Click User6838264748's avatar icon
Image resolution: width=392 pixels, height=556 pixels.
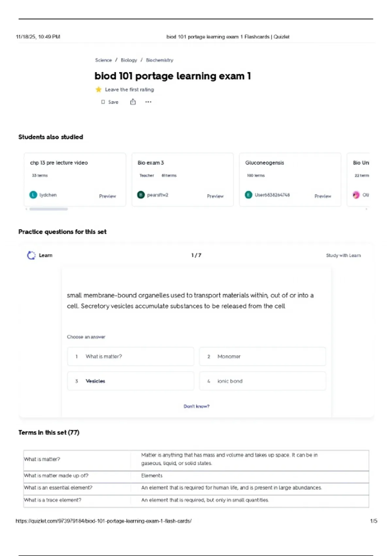249,195
